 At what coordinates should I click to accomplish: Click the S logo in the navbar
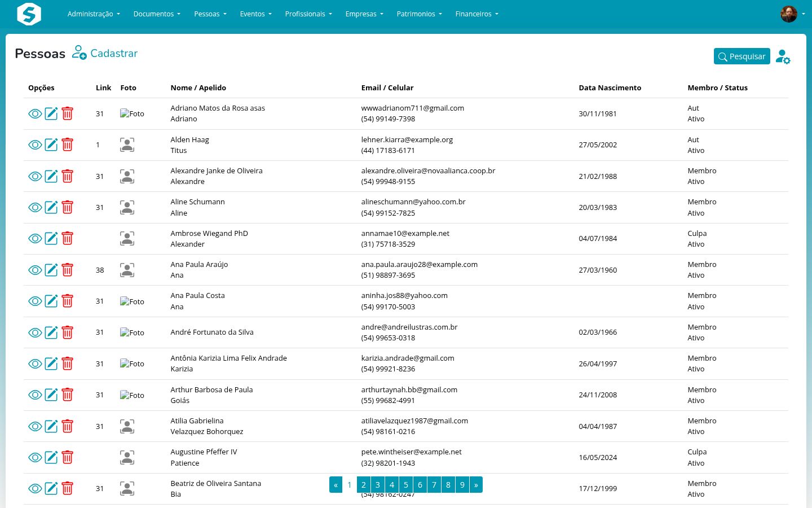29,14
